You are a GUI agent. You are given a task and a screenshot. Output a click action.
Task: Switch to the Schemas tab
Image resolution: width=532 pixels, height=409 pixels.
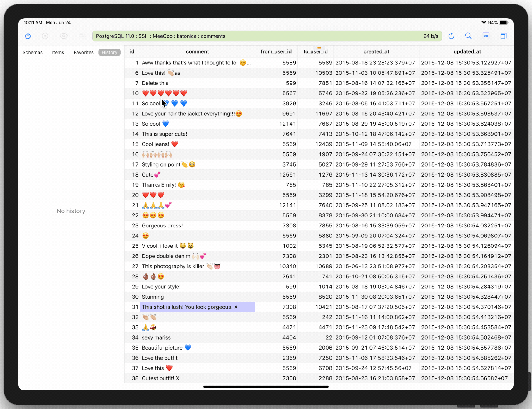[x=32, y=52]
